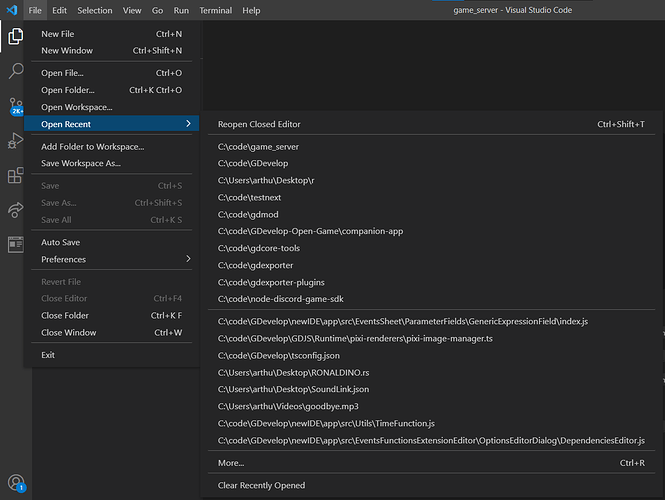
Task: Open recent file DependenciesEditor.js
Action: coord(431,440)
